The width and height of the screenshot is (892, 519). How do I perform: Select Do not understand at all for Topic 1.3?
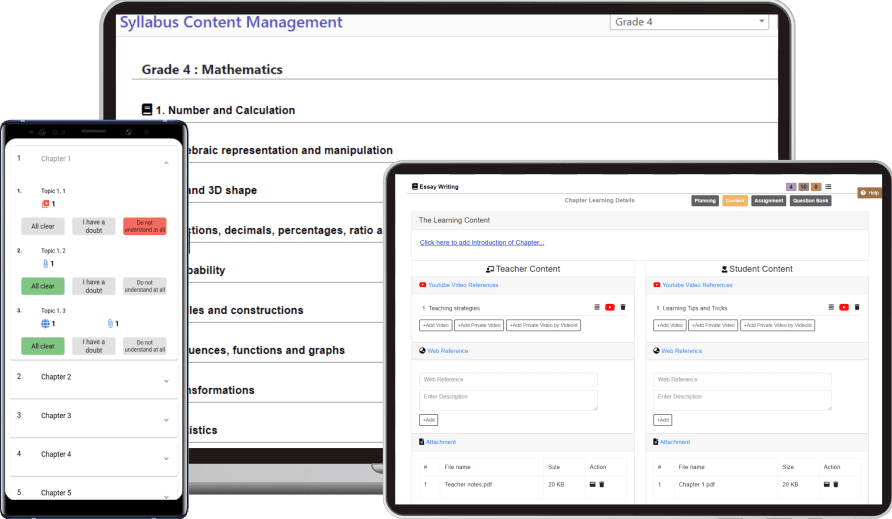[x=144, y=345]
